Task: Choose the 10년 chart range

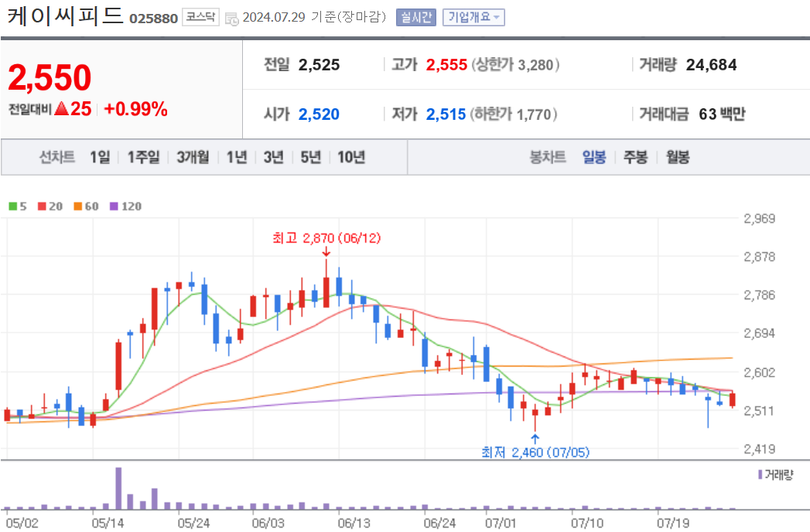Action: click(x=351, y=157)
